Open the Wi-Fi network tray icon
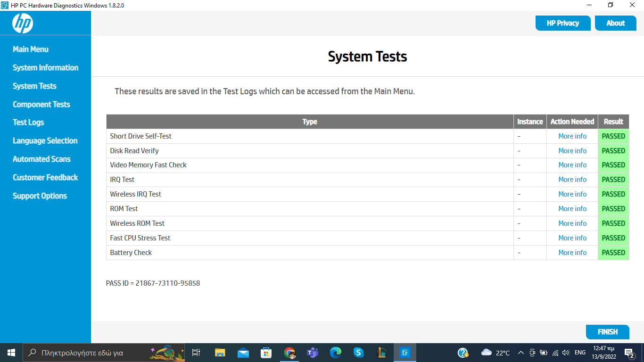This screenshot has height=362, width=644. coord(555,353)
